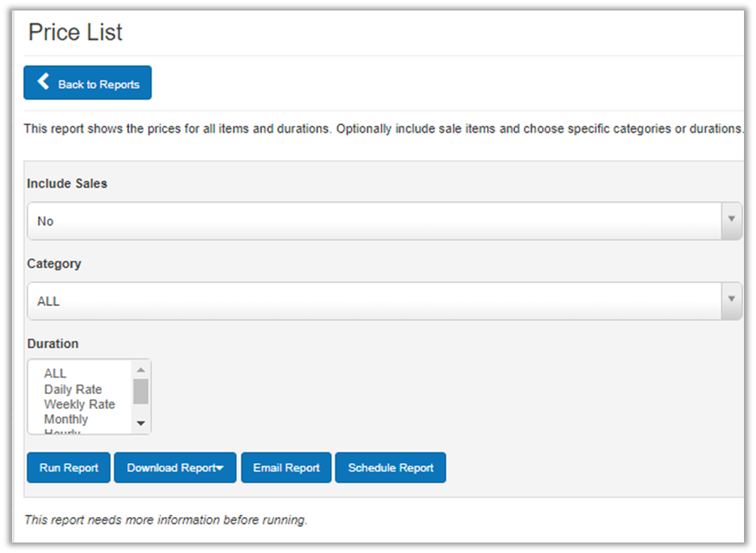This screenshot has width=756, height=553.
Task: Pick Weekly Rate from the Duration list
Action: [x=80, y=404]
